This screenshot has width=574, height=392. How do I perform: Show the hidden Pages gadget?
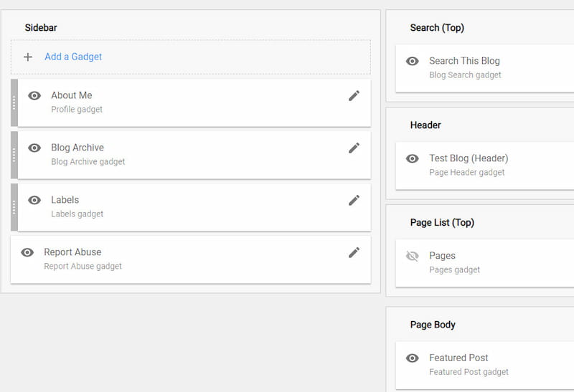coord(412,256)
